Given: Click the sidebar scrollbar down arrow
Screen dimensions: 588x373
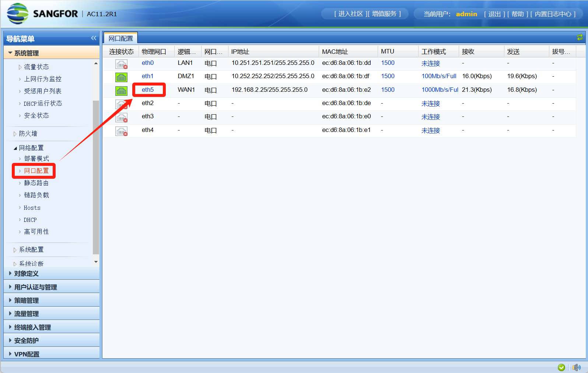Looking at the screenshot, I should (96, 262).
